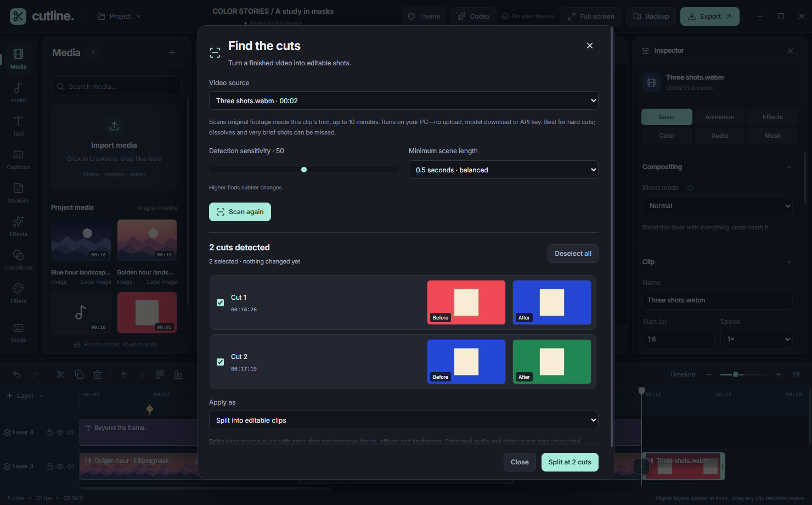The height and width of the screenshot is (505, 812).
Task: Click the Cut 1 After thumbnail
Action: [552, 302]
